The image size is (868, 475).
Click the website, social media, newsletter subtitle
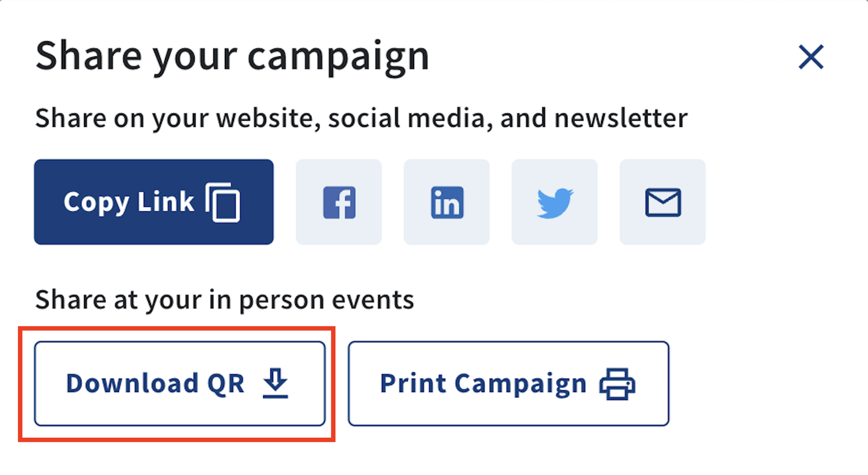click(x=361, y=118)
